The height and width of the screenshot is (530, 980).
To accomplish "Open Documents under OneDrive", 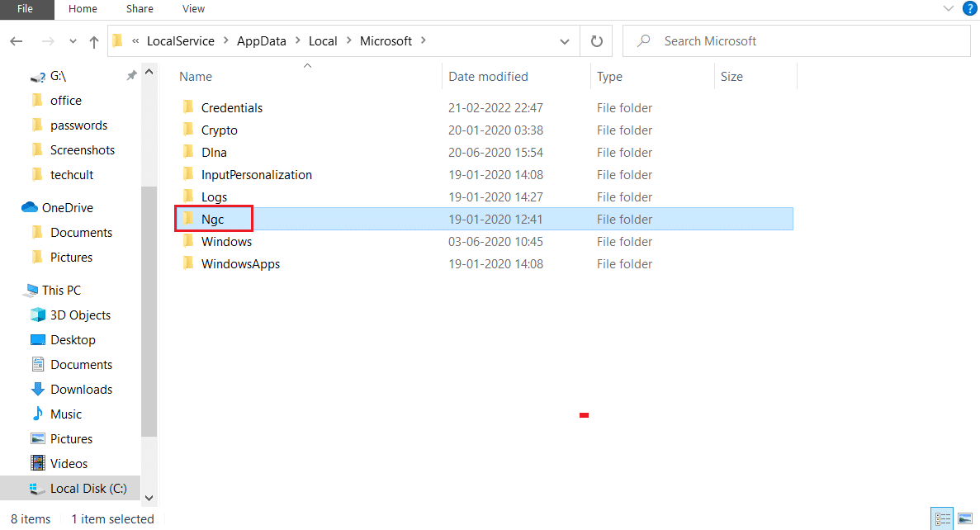I will (81, 233).
